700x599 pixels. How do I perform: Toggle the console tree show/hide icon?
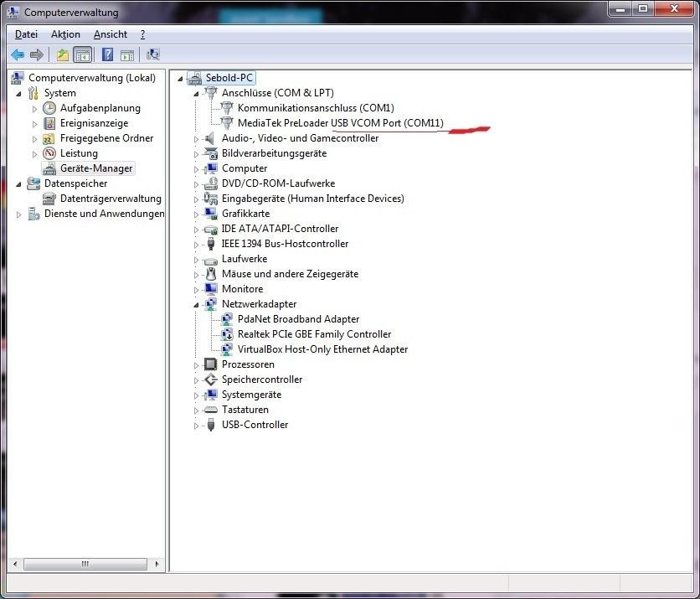[x=83, y=55]
